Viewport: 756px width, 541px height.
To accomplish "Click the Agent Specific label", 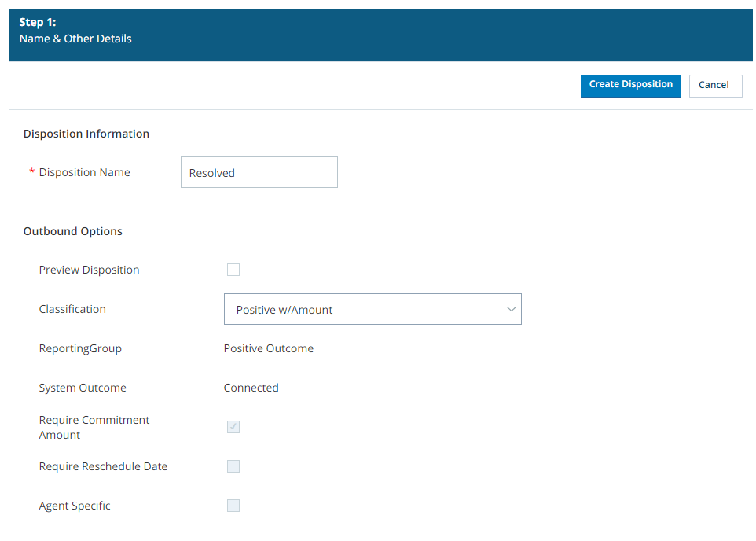I will [74, 505].
